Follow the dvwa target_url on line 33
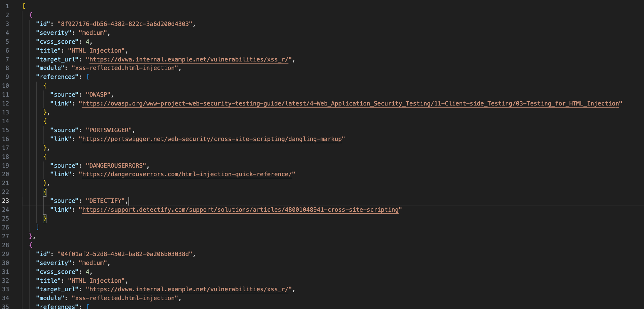This screenshot has height=309, width=644. 189,289
